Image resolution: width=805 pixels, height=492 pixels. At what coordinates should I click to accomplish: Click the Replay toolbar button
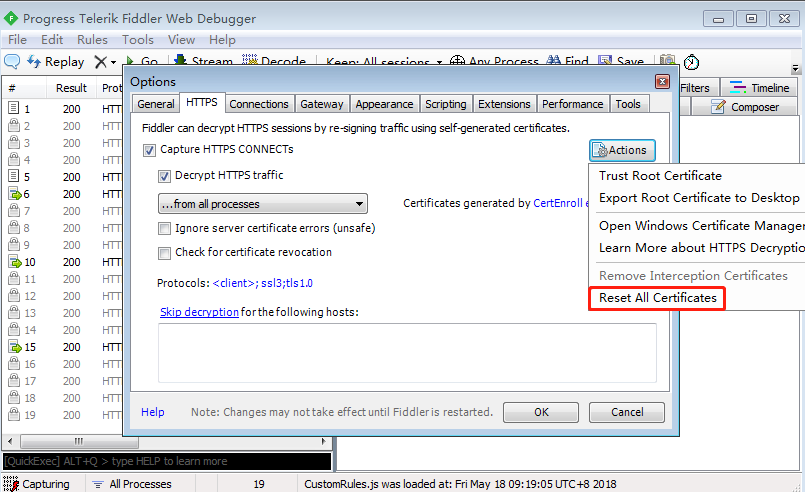(55, 62)
